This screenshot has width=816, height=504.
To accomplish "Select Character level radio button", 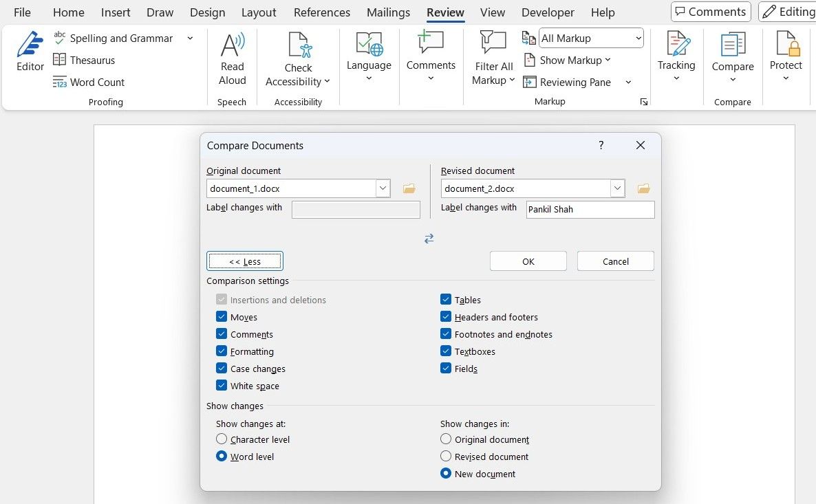I will tap(221, 439).
